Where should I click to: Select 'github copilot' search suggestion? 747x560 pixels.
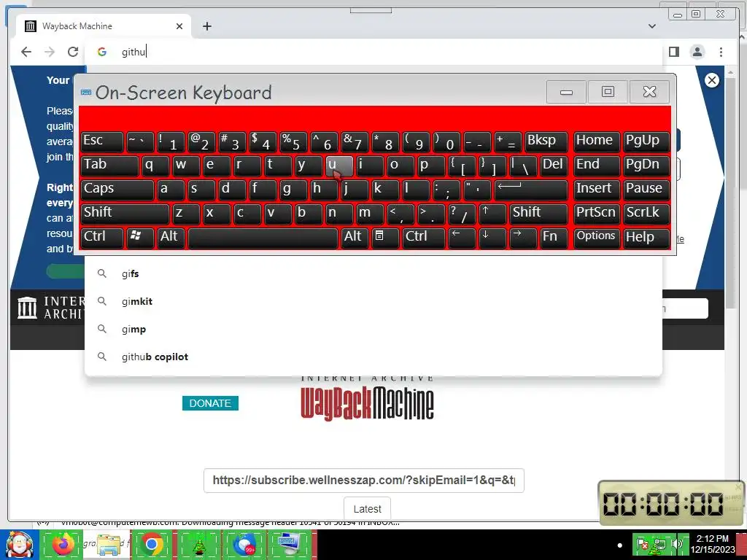click(x=373, y=357)
